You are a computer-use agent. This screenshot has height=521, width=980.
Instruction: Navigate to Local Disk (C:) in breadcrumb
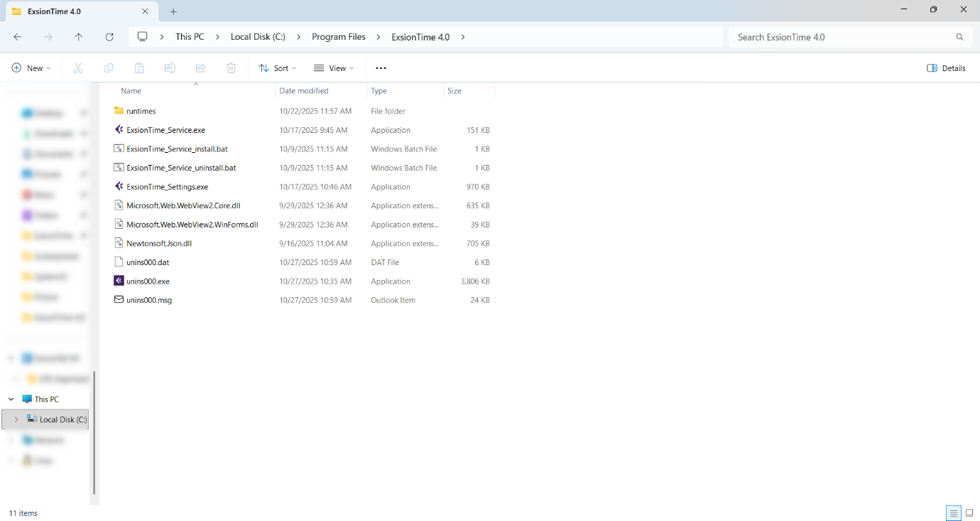258,37
